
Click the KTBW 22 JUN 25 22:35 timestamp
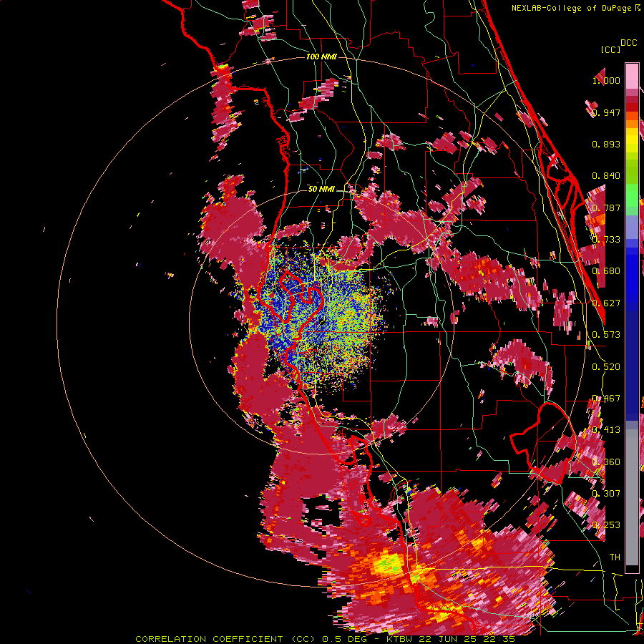451,639
